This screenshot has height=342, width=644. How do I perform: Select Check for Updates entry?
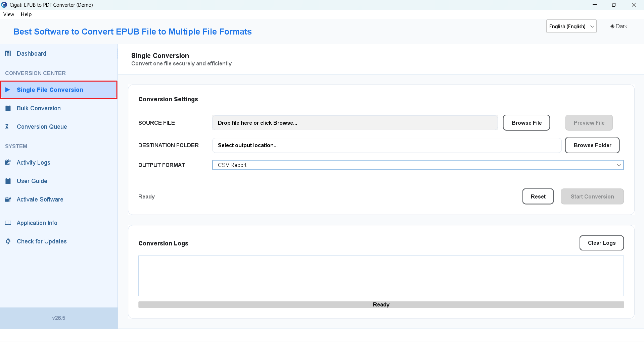(x=59, y=241)
